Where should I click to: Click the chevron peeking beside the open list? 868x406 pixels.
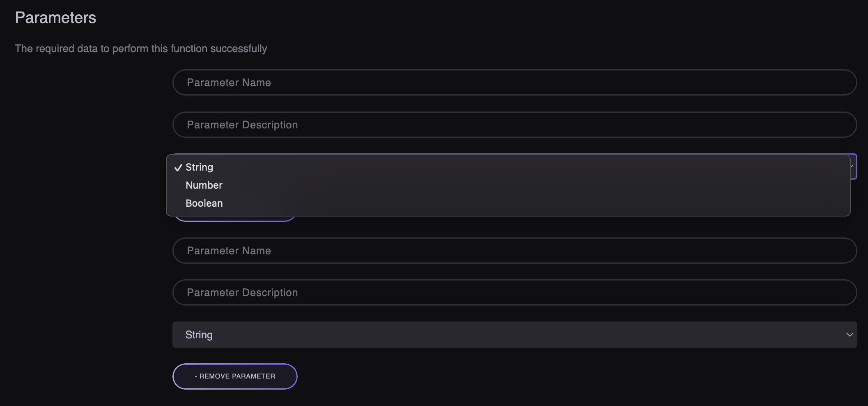(x=853, y=166)
